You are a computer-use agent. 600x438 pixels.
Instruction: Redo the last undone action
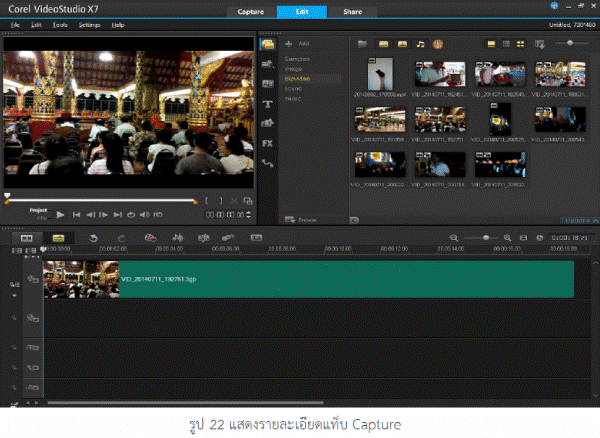coord(121,238)
